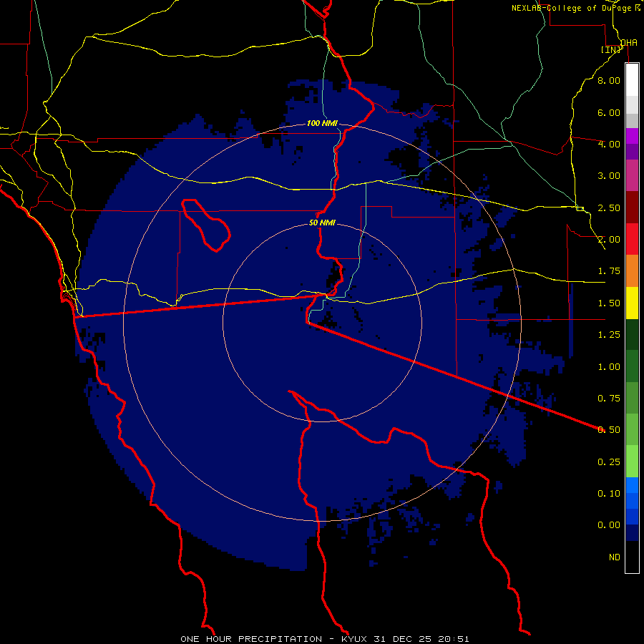Click the ND legend label
This screenshot has height=644, width=644.
point(615,557)
